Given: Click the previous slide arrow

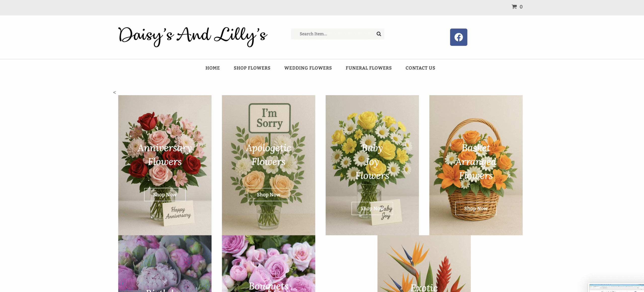Looking at the screenshot, I should click(114, 92).
